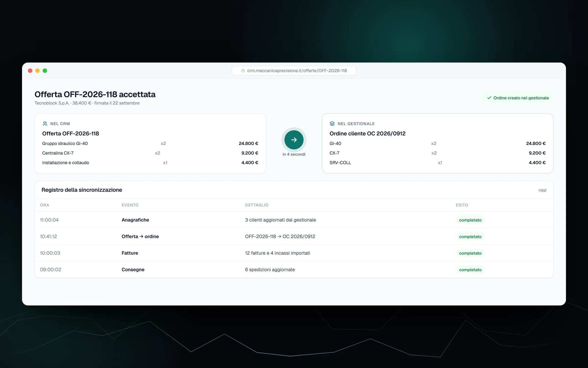Click the address bar URL field
588x368 pixels.
click(294, 71)
